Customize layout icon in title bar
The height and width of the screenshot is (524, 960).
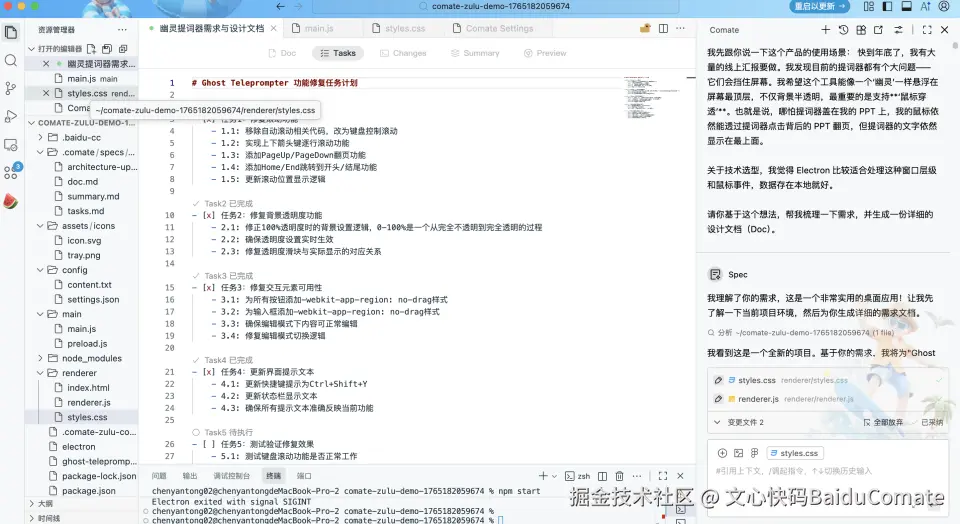coord(869,6)
